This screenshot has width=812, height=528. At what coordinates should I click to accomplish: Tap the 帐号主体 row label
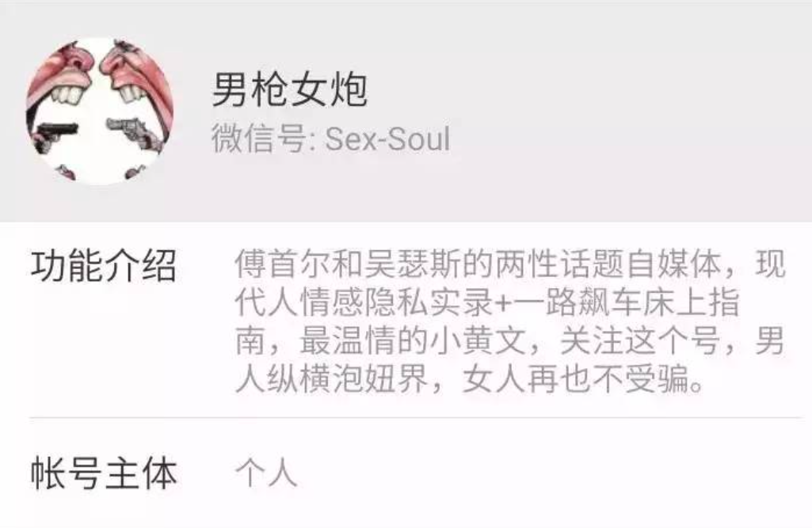click(104, 473)
